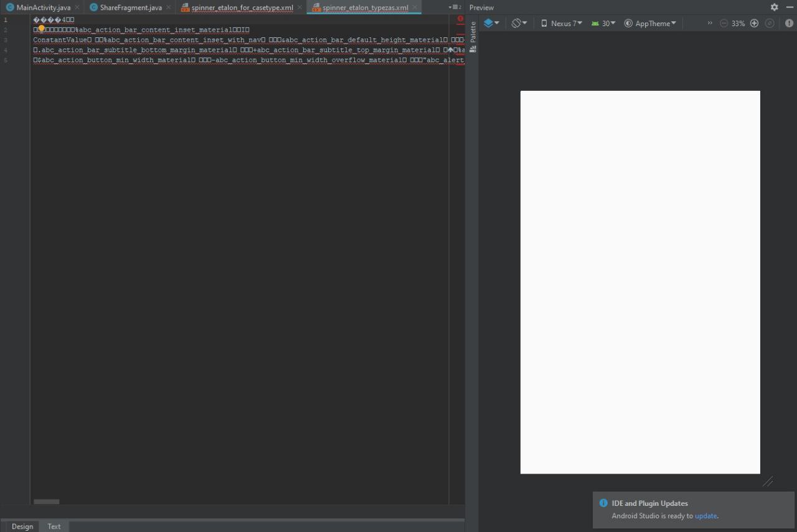The height and width of the screenshot is (532, 797).
Task: Switch to the Design view tab
Action: (x=22, y=526)
